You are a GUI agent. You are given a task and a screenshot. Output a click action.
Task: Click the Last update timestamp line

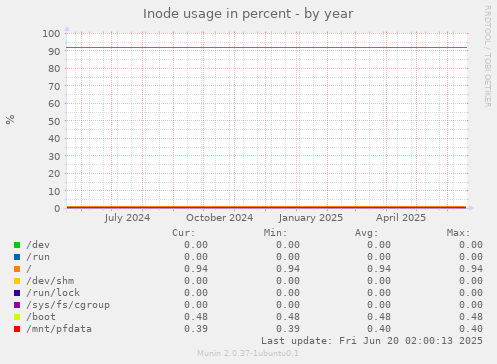point(372,341)
